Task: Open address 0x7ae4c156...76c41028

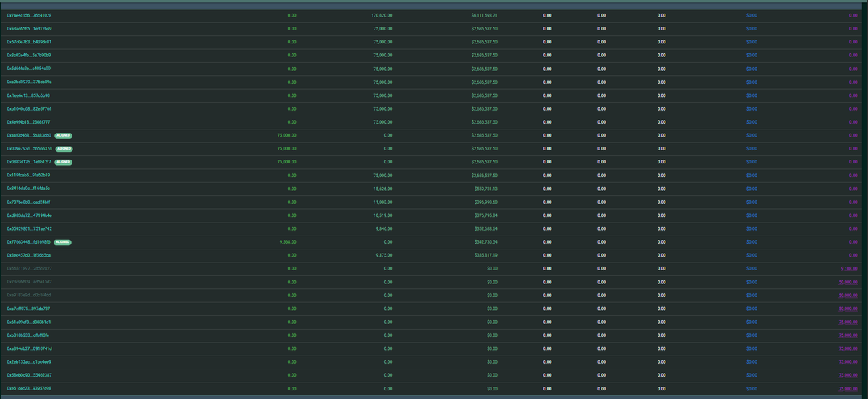Action: click(x=29, y=15)
